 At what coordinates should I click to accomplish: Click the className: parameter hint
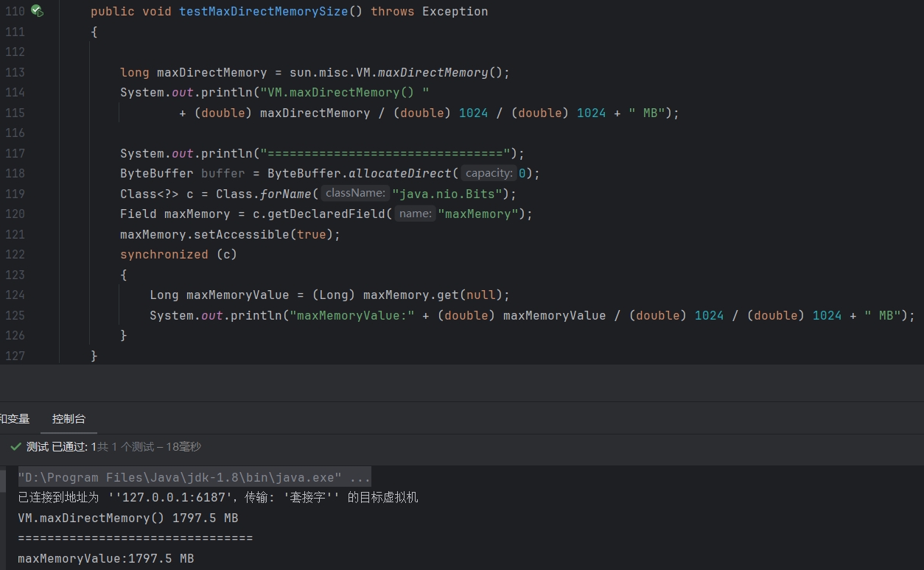[355, 194]
